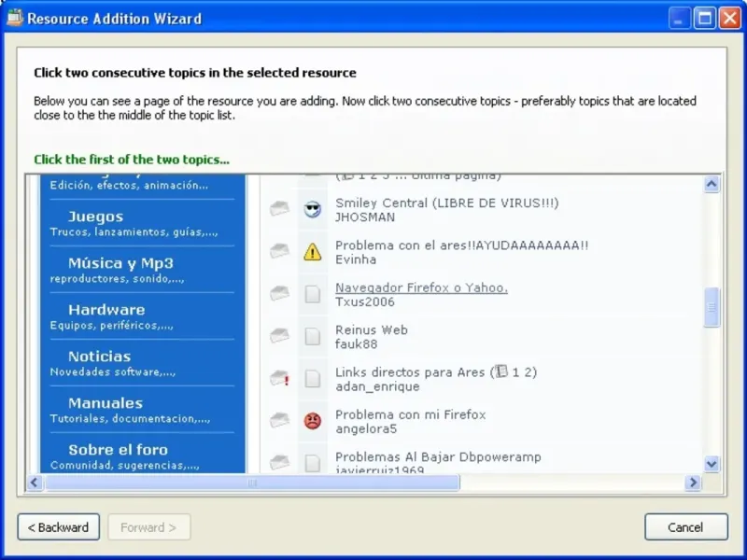The height and width of the screenshot is (560, 747).
Task: Click the horizontal scrollbar right arrow
Action: coord(693,483)
